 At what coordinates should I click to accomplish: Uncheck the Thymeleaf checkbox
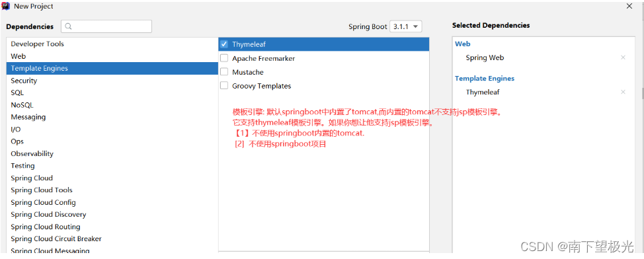(224, 44)
